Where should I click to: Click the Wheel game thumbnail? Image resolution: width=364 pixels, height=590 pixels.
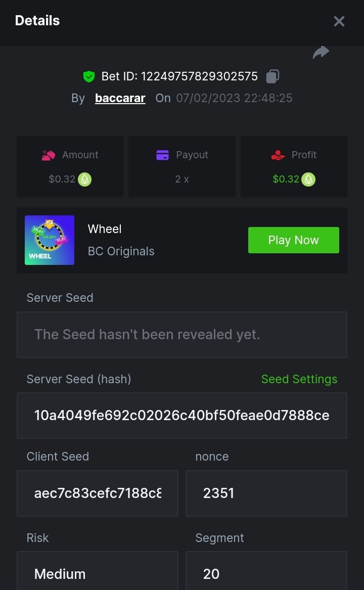50,240
